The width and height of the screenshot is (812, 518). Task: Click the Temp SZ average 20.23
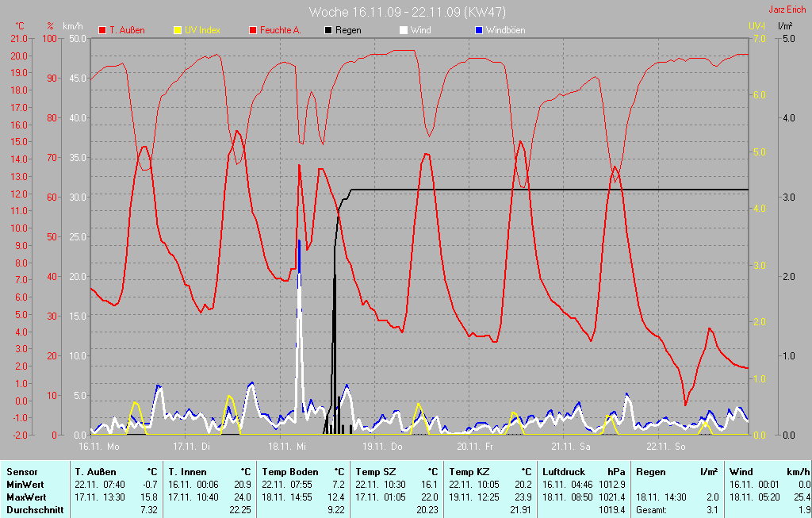427,510
